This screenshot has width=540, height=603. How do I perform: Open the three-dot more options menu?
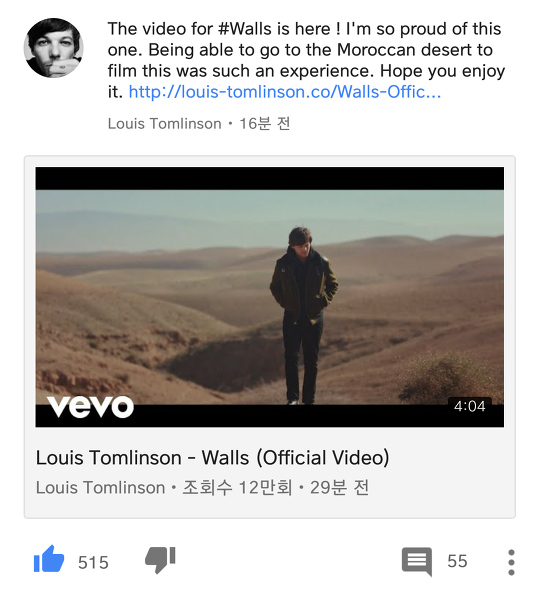click(511, 562)
